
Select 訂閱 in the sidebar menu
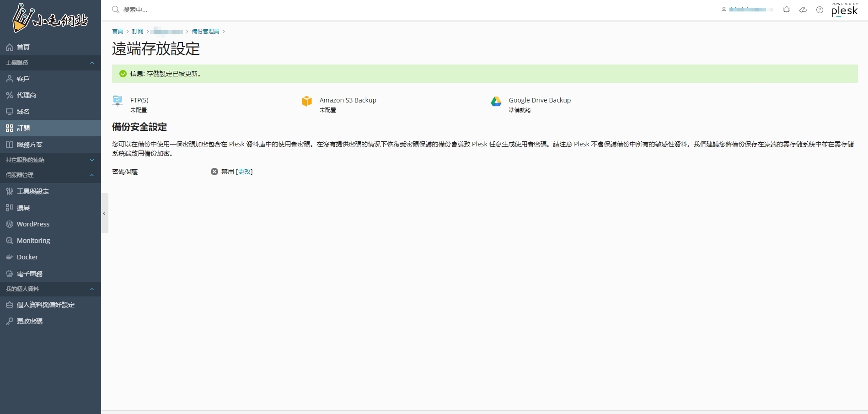(x=23, y=129)
